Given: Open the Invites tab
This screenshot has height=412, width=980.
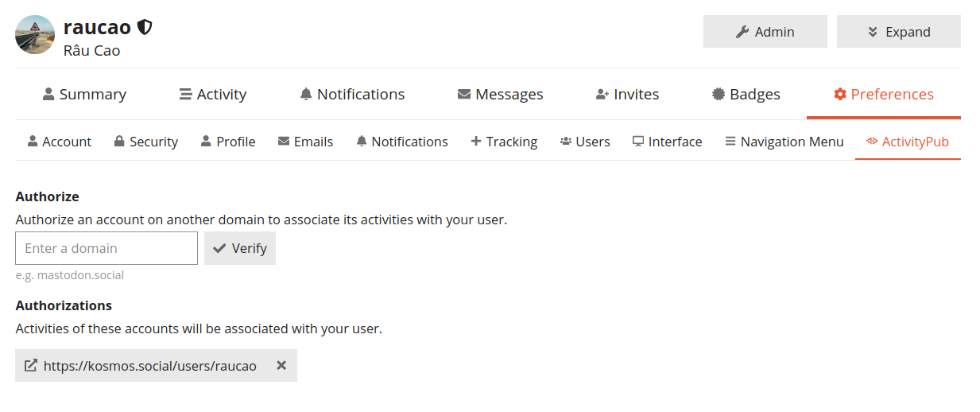Looking at the screenshot, I should [627, 95].
